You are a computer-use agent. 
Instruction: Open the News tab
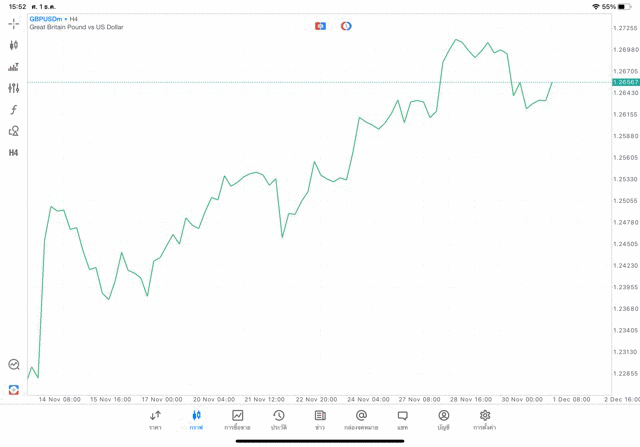pos(320,419)
